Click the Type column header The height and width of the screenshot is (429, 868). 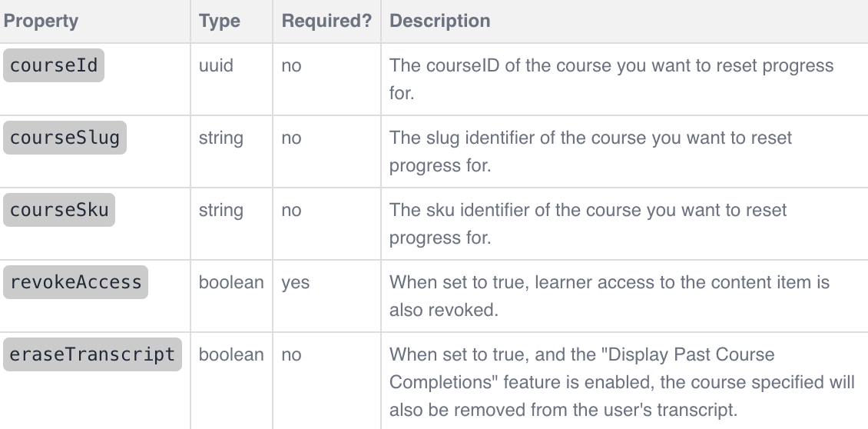(220, 21)
